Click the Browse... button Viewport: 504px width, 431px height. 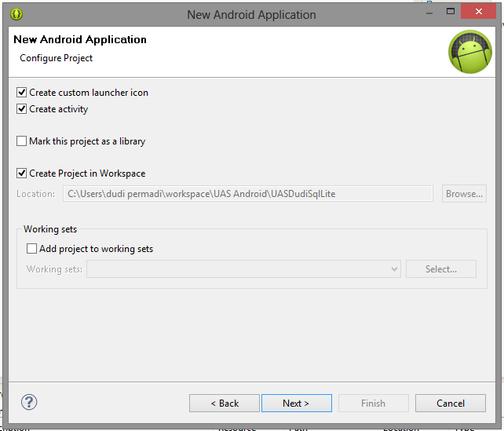(464, 194)
